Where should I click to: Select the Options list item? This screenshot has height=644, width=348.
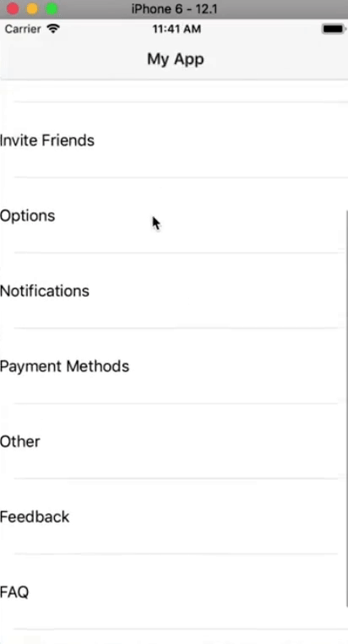coord(174,216)
